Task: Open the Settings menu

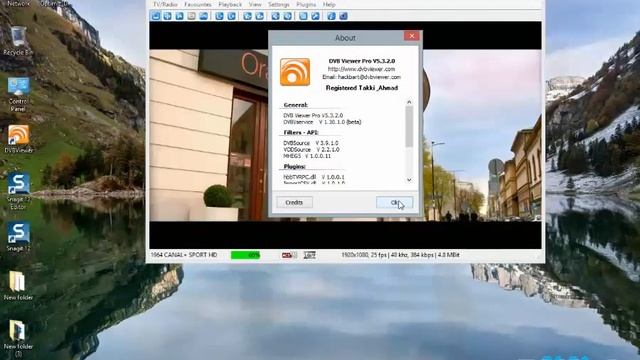Action: point(279,4)
